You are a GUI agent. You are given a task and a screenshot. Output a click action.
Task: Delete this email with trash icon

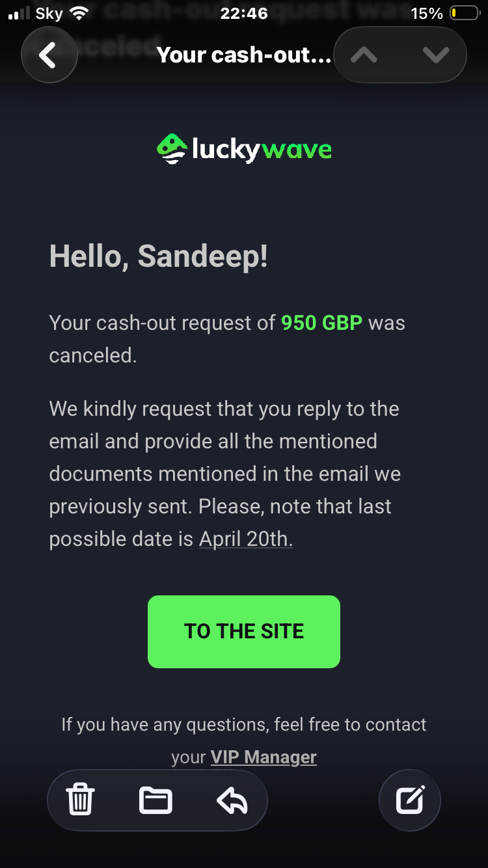click(x=81, y=800)
